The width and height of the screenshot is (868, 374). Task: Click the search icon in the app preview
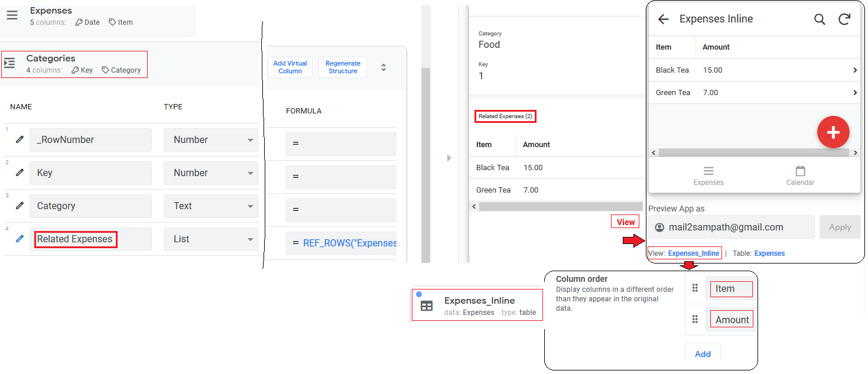coord(820,19)
